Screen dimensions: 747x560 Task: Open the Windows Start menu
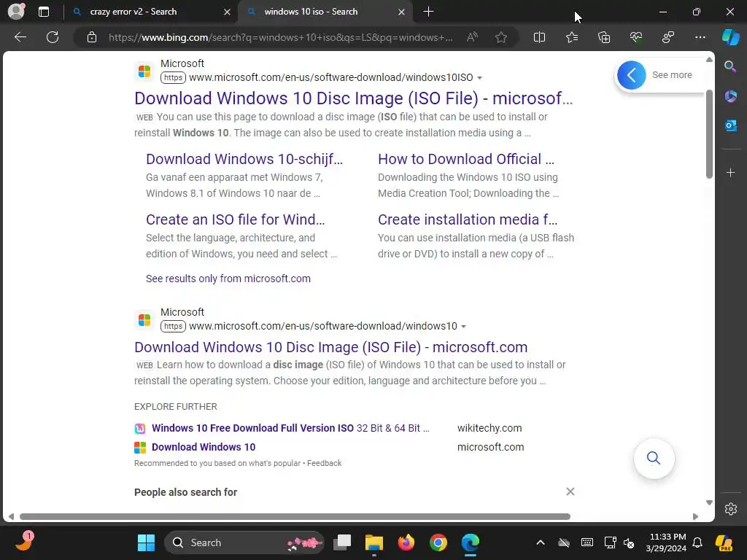[146, 542]
